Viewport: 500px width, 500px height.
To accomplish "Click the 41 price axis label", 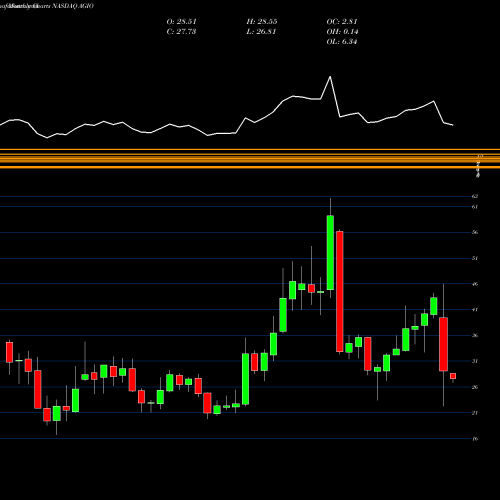I will point(475,310).
